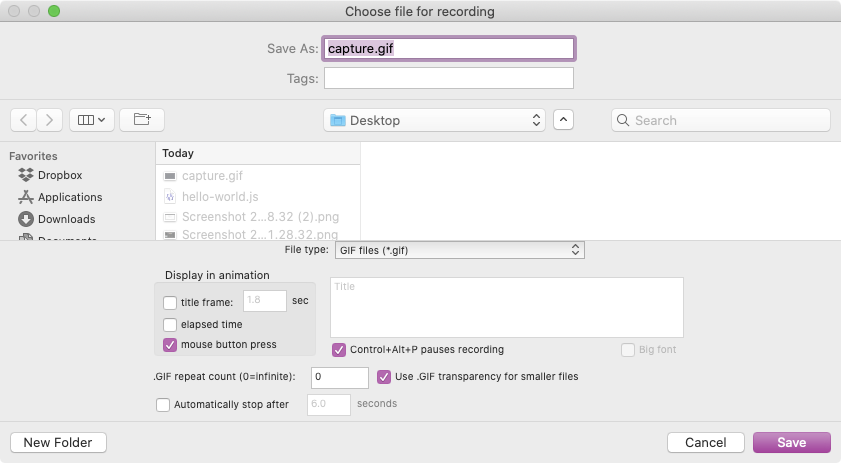Viewport: 841px width, 463px height.
Task: Click the magnifier icon in Search field
Action: [623, 120]
